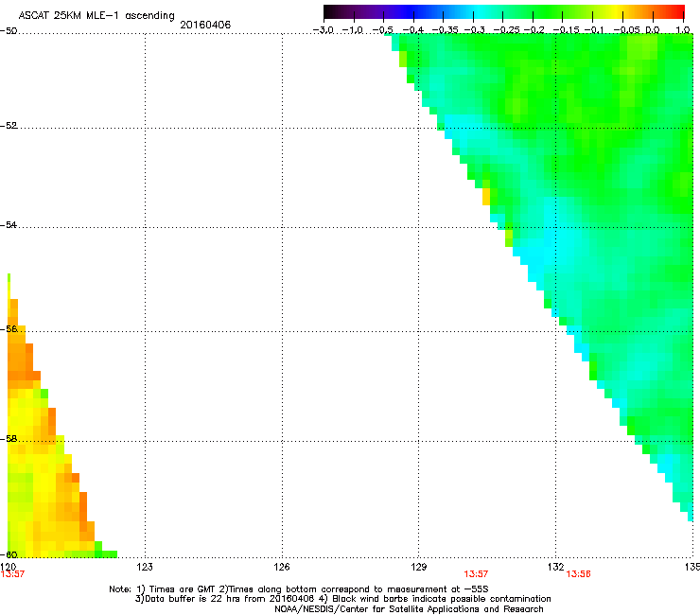Click the '-0.1' colorbar label
The image size is (700, 615).
tap(594, 30)
